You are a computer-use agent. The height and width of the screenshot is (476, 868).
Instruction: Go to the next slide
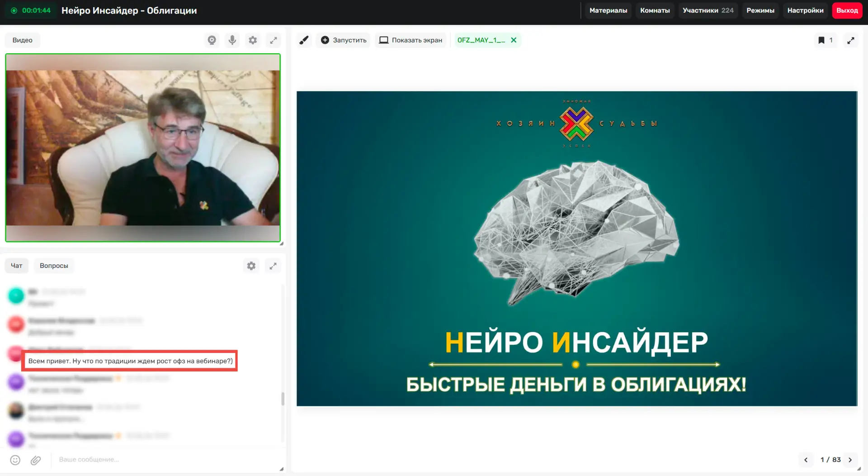[x=850, y=460]
